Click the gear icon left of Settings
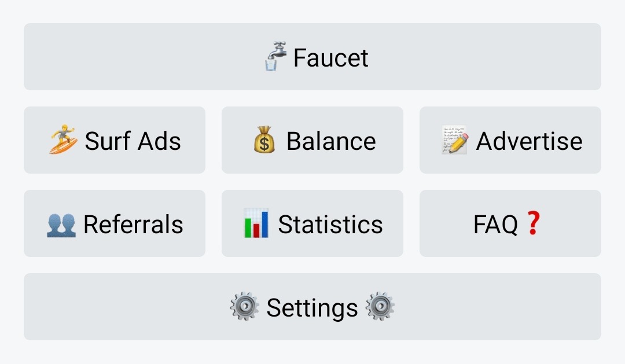This screenshot has width=625, height=364. 244,307
